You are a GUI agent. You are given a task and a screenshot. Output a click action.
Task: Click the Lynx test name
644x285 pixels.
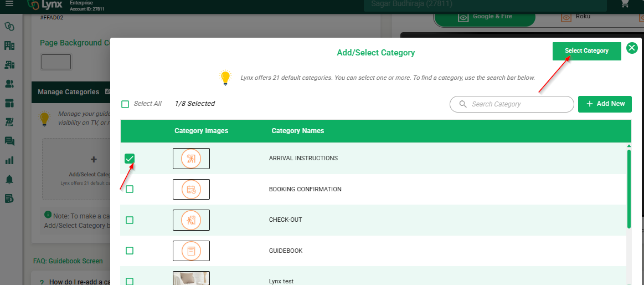tap(281, 282)
